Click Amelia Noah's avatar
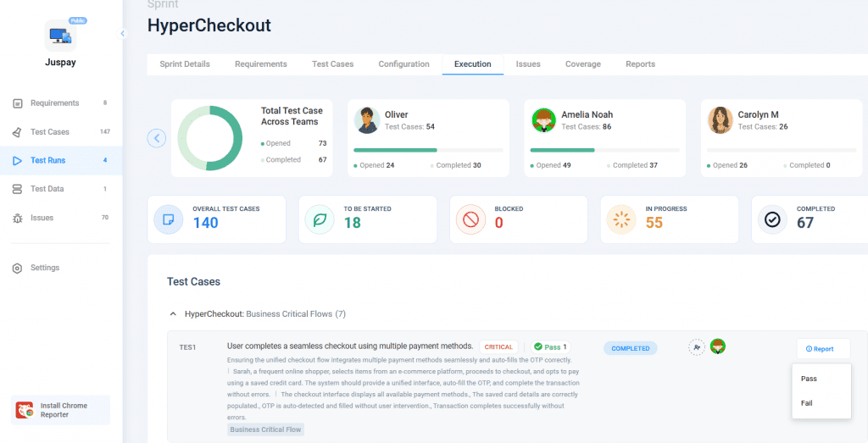The width and height of the screenshot is (868, 443). pyautogui.click(x=543, y=120)
